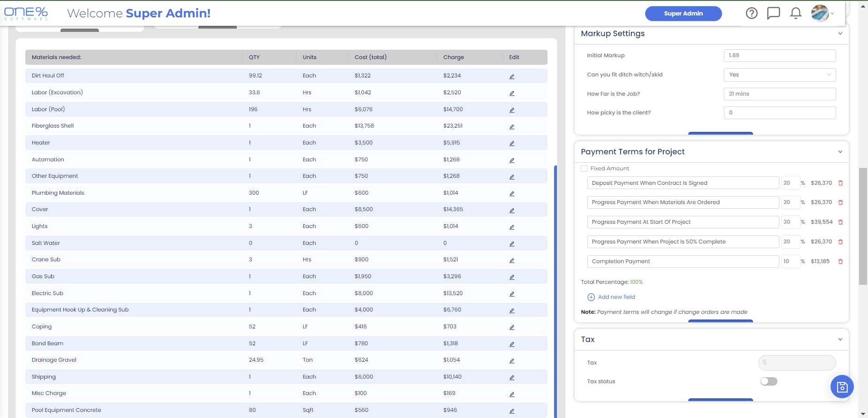Viewport: 868px width, 418px height.
Task: Click the Initial Markup input field
Action: (780, 55)
